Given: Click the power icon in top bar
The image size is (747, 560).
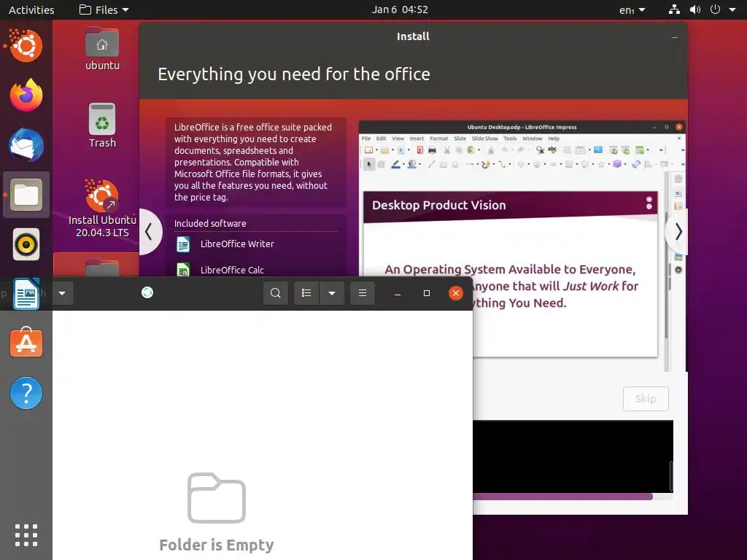Looking at the screenshot, I should (715, 9).
